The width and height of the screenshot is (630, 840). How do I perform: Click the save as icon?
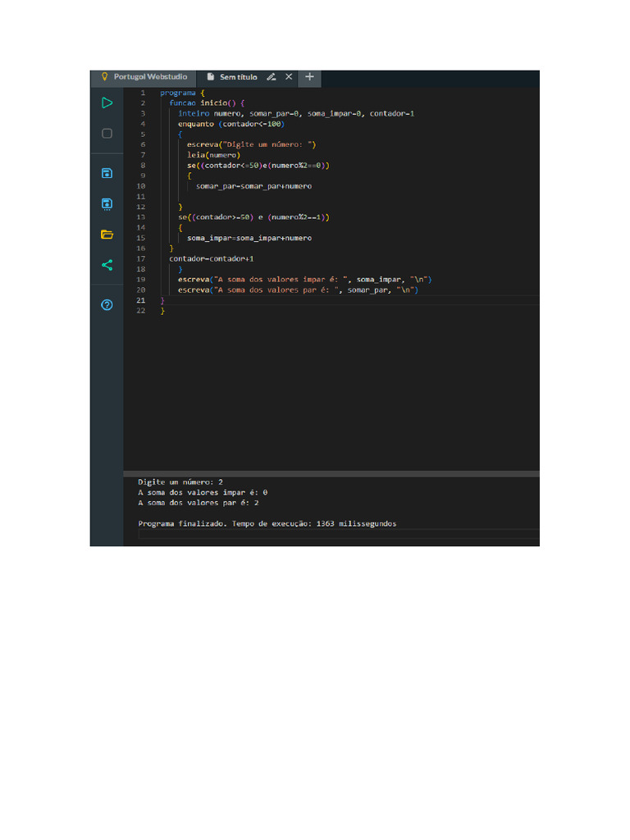pos(107,203)
